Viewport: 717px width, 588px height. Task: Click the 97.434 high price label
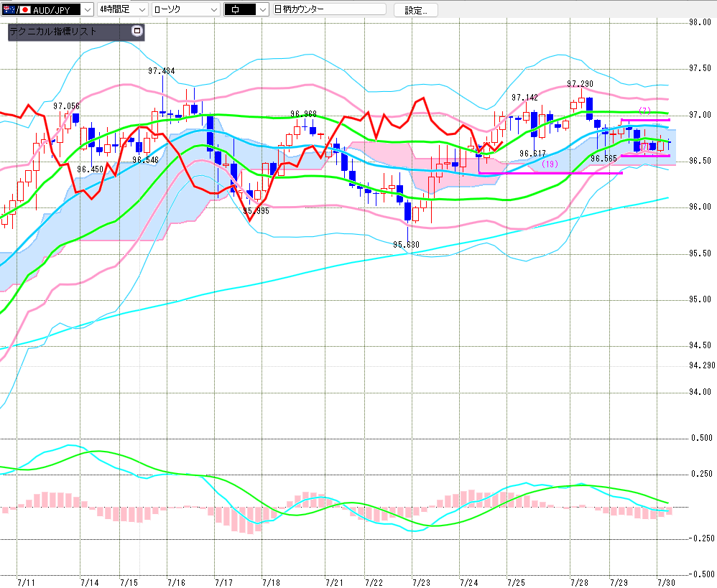[162, 71]
